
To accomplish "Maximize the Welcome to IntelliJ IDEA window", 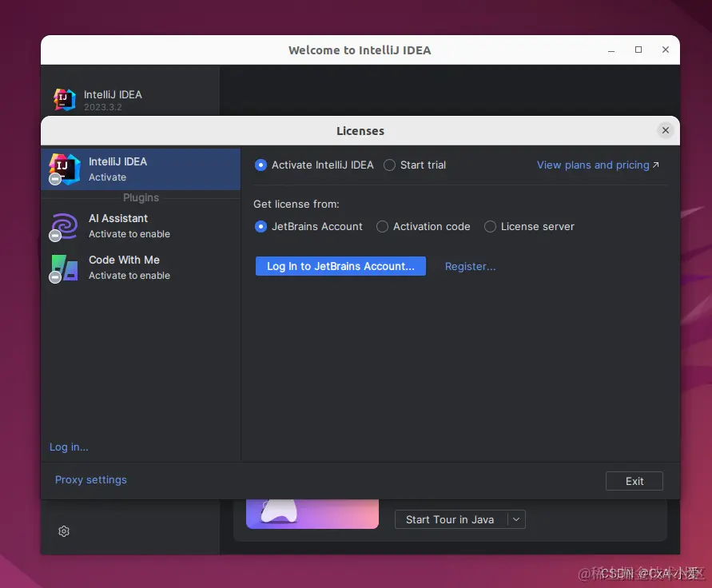I will [x=638, y=50].
